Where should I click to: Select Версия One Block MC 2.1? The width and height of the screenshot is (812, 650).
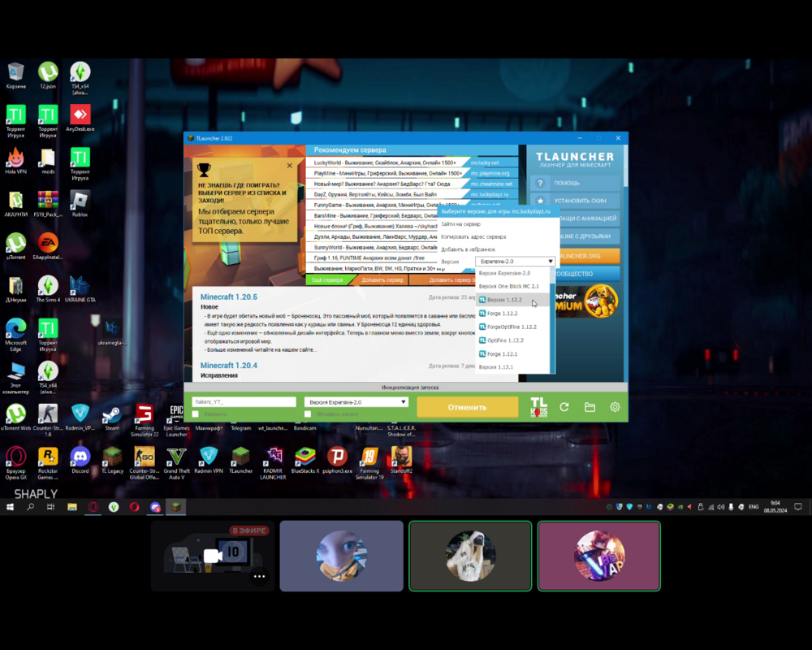tap(512, 286)
